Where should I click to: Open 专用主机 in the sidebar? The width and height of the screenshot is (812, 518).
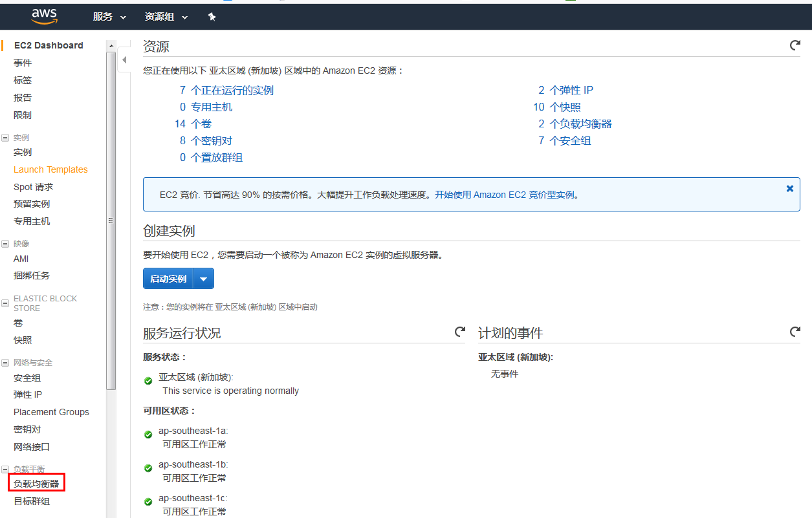(32, 221)
